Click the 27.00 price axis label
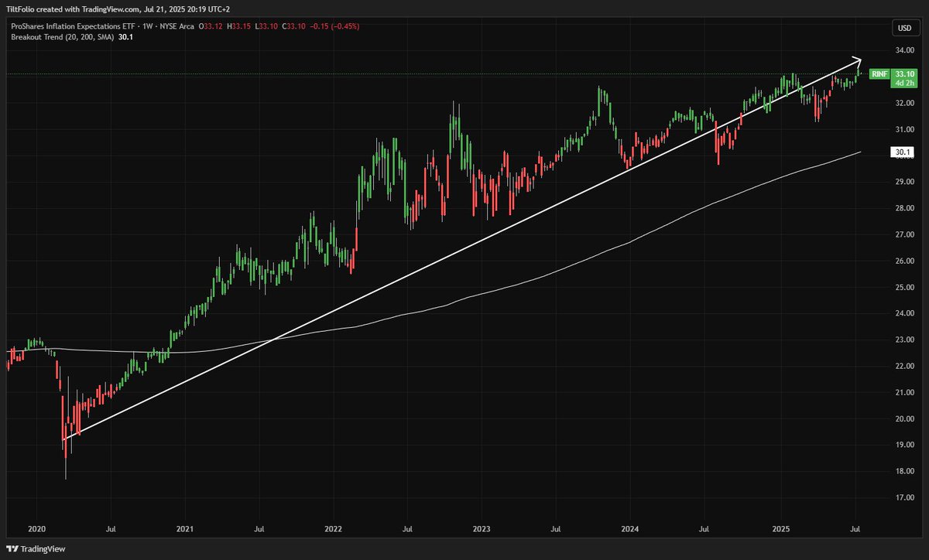The width and height of the screenshot is (929, 560). (907, 234)
